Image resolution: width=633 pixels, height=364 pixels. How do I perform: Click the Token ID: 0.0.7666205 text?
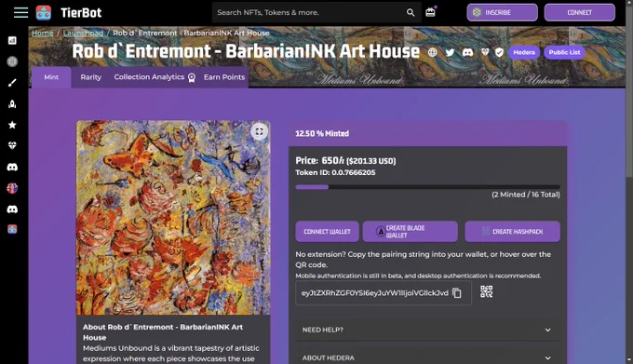click(335, 173)
